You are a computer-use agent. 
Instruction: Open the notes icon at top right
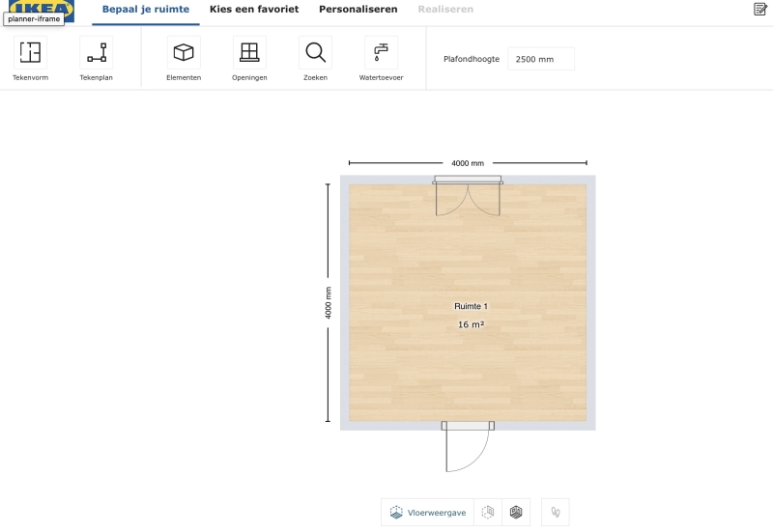coord(759,10)
